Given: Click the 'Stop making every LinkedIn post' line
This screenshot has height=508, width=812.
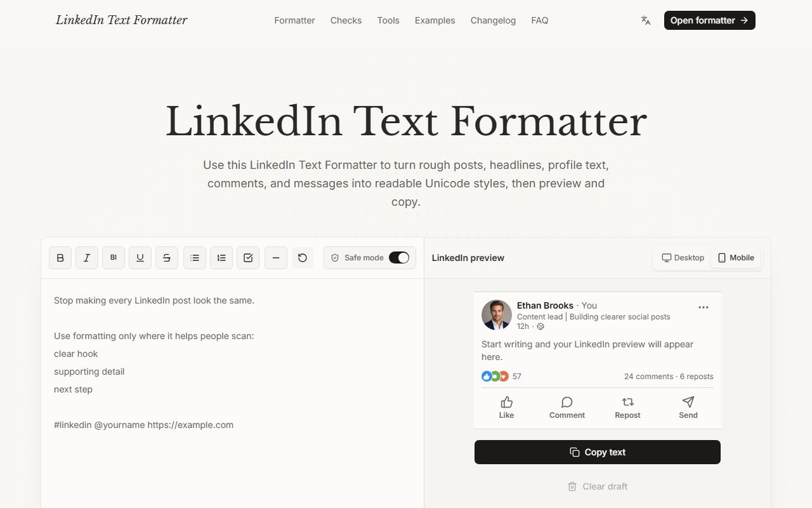Looking at the screenshot, I should [x=154, y=300].
